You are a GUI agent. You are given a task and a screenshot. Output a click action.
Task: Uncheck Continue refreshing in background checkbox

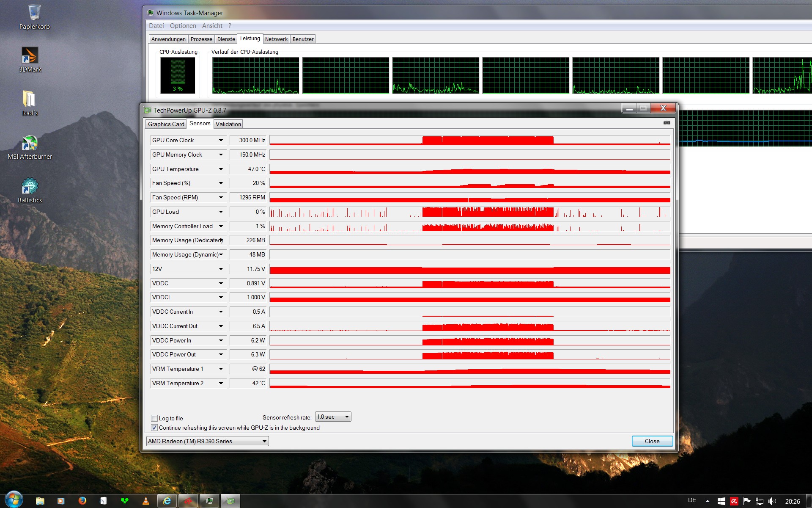click(x=154, y=428)
